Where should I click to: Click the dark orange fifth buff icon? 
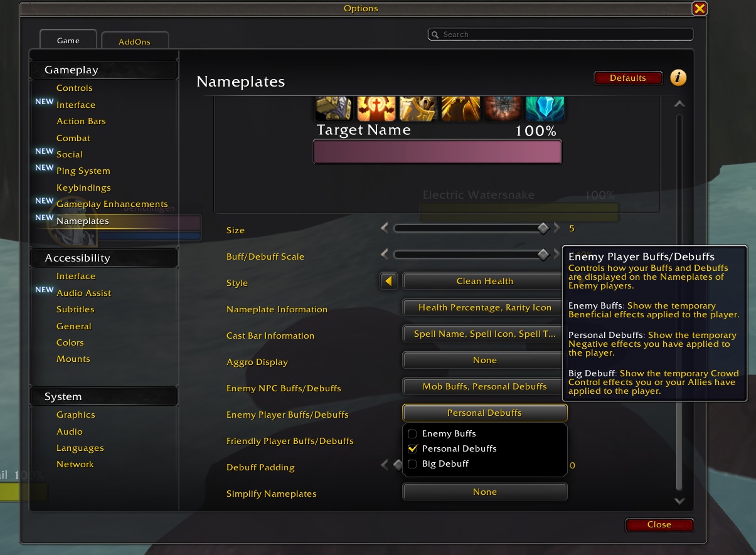click(x=503, y=108)
